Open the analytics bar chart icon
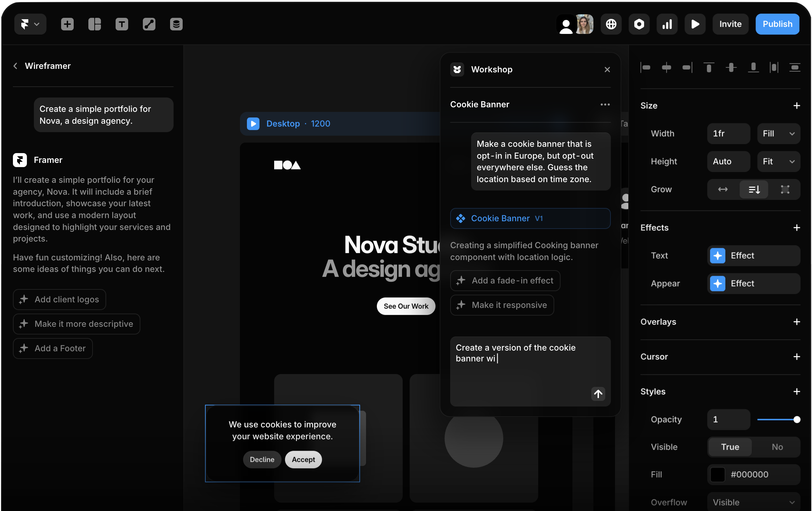 pyautogui.click(x=667, y=24)
